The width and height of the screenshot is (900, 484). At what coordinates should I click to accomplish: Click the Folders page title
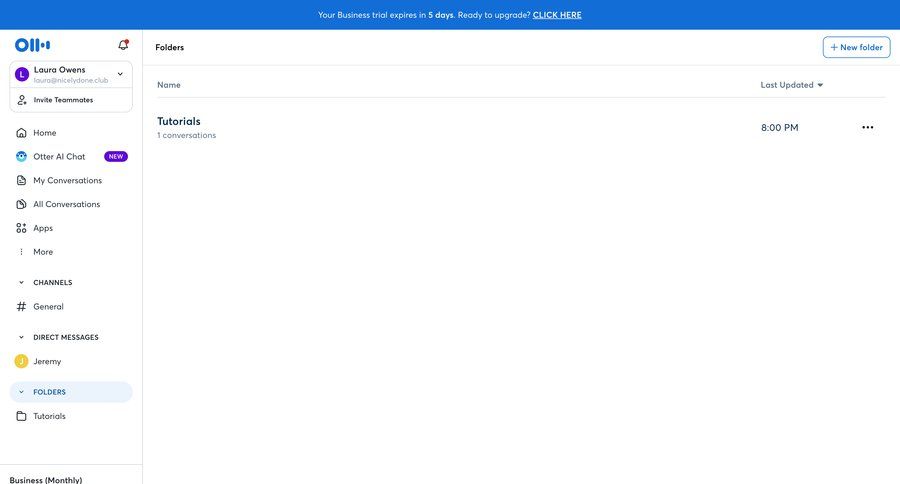pyautogui.click(x=170, y=47)
